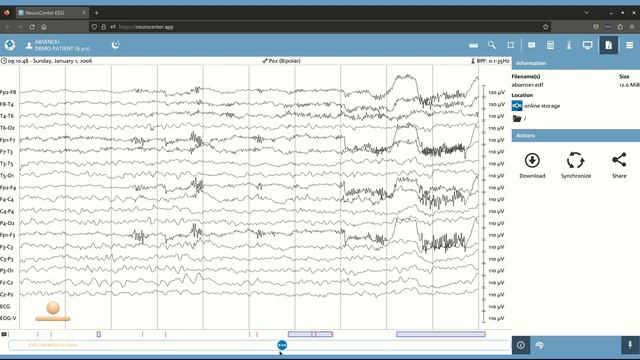Open the annotations comment icon
Screen dimensions: 640x360
tap(531, 45)
